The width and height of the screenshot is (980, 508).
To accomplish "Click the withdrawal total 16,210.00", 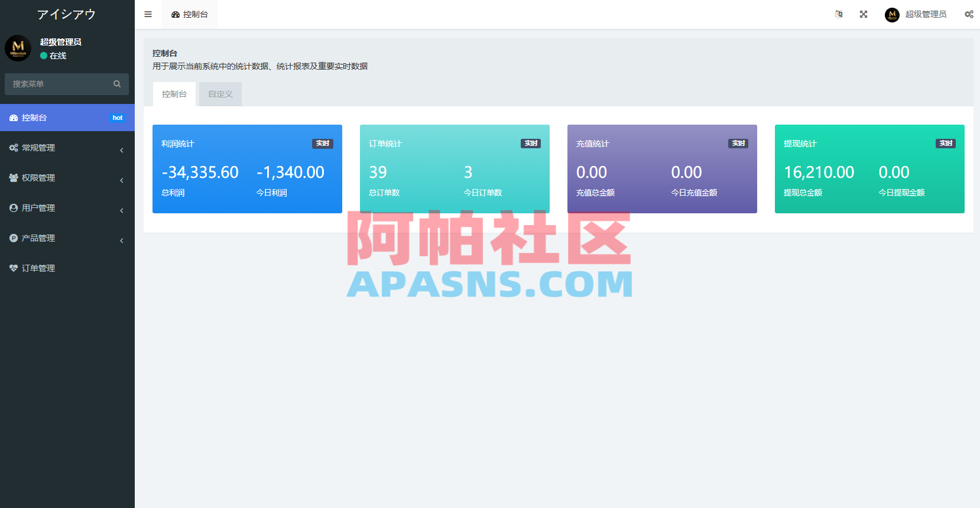I will pos(819,172).
